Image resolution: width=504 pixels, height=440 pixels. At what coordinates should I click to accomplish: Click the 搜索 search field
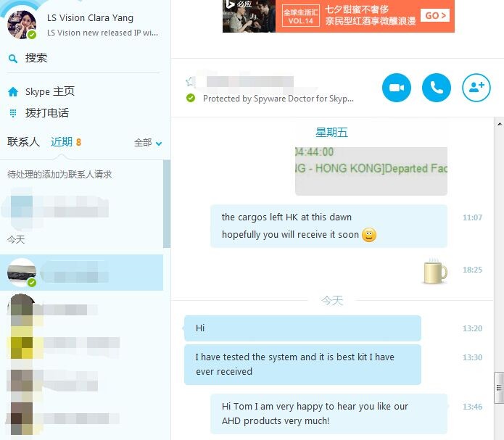click(83, 59)
